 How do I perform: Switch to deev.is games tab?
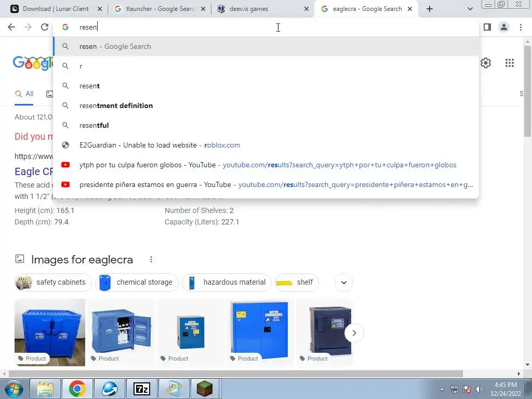pyautogui.click(x=263, y=9)
